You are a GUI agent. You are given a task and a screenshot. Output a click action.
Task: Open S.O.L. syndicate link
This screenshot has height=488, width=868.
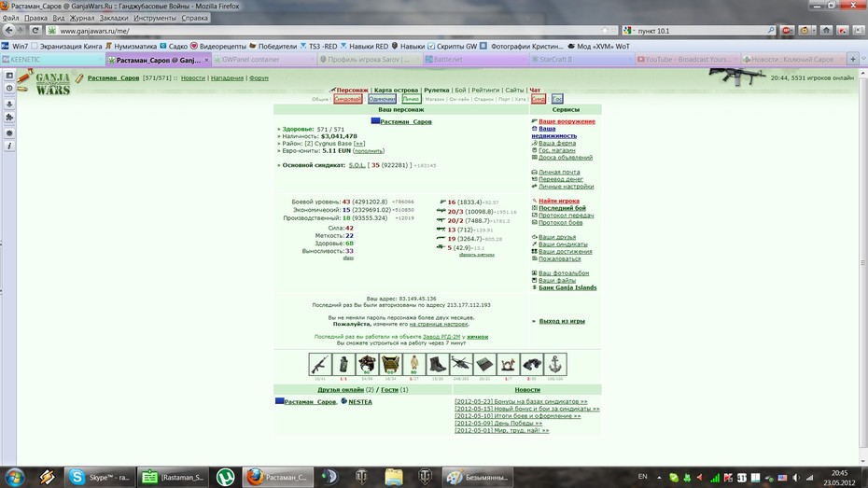[x=357, y=165]
